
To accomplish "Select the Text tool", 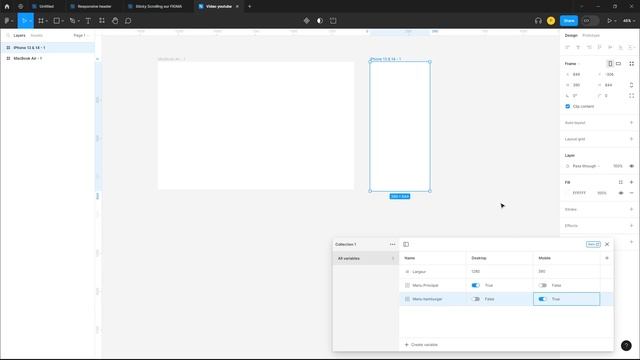I will pos(88,20).
